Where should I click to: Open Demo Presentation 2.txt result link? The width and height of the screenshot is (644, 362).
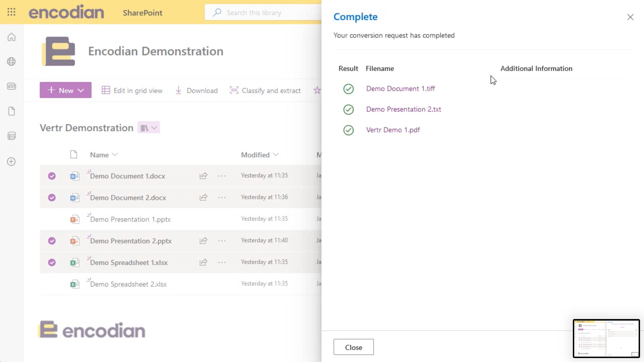pos(404,109)
